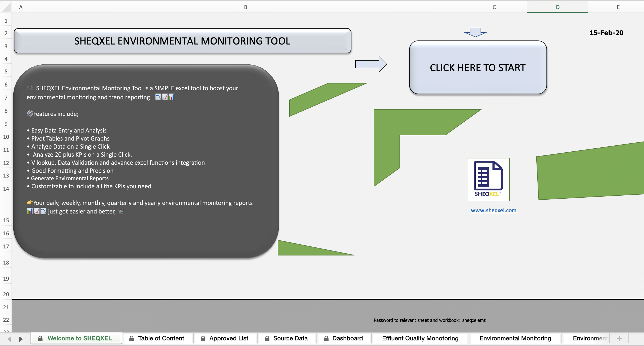Click chart emojis before 'just got easier'

click(36, 211)
